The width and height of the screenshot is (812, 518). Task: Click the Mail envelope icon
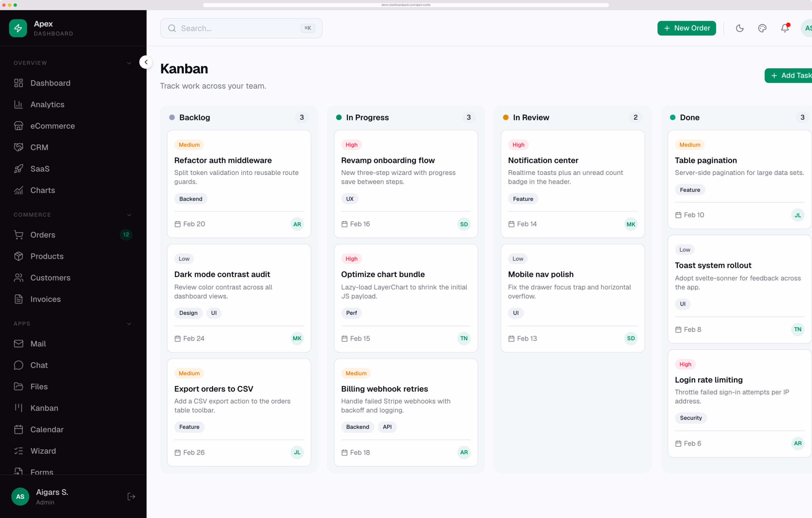point(18,343)
